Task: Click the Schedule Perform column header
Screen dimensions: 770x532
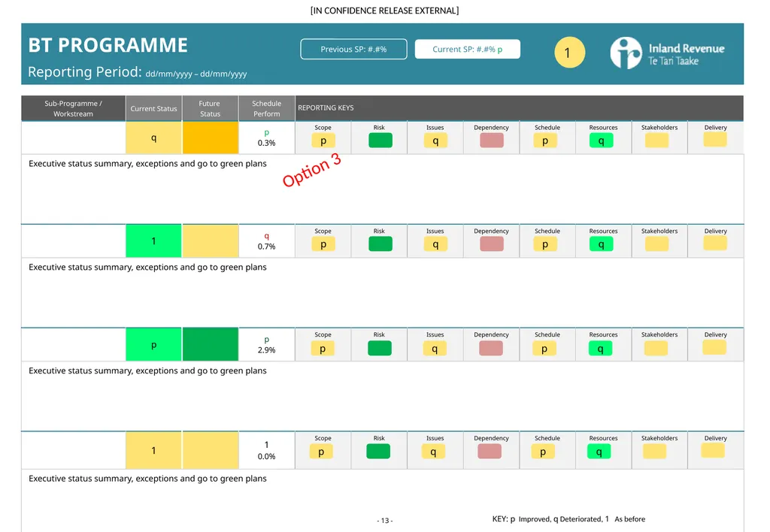Action: point(267,108)
